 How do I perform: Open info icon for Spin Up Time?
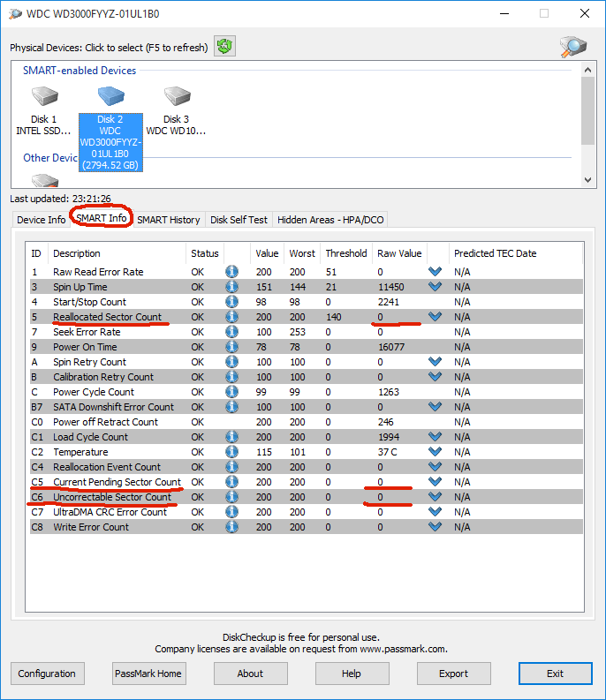pos(231,287)
